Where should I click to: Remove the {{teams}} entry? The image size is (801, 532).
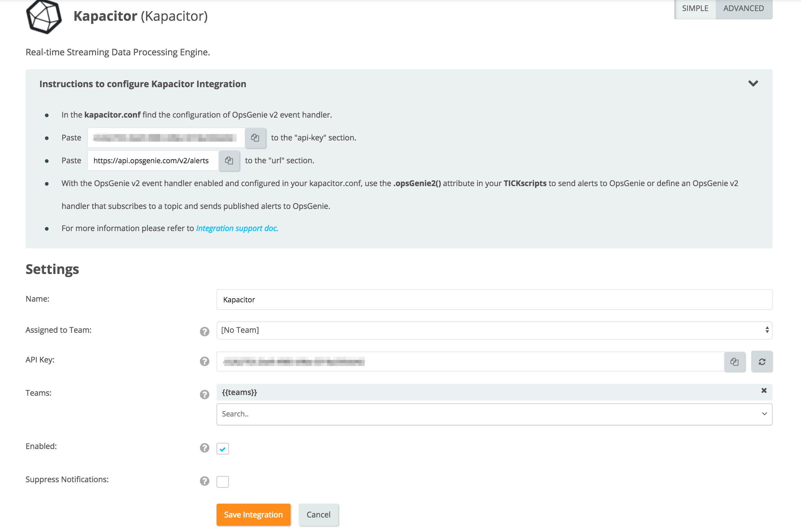(764, 391)
